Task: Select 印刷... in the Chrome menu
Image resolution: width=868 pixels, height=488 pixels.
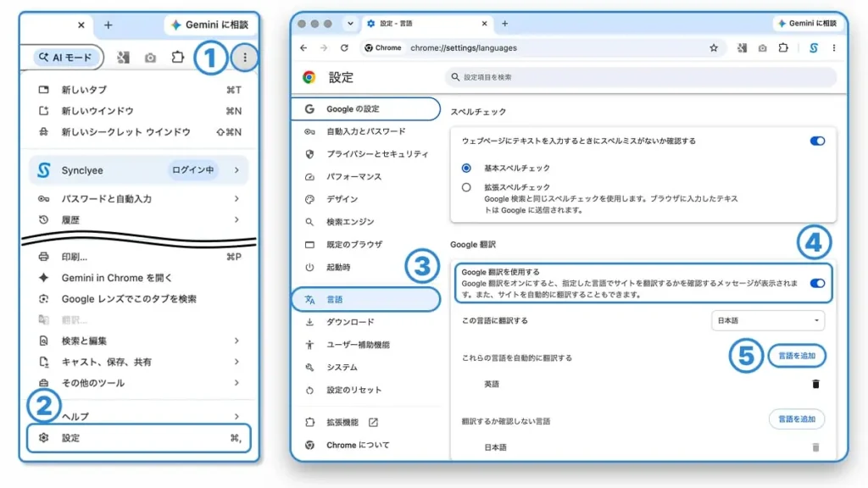Action: click(x=140, y=257)
